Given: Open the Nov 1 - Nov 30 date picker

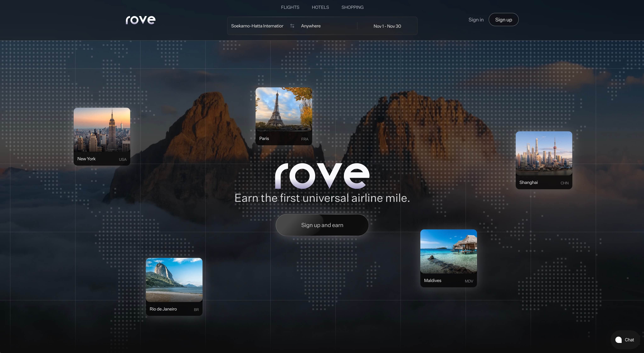Looking at the screenshot, I should coord(387,26).
